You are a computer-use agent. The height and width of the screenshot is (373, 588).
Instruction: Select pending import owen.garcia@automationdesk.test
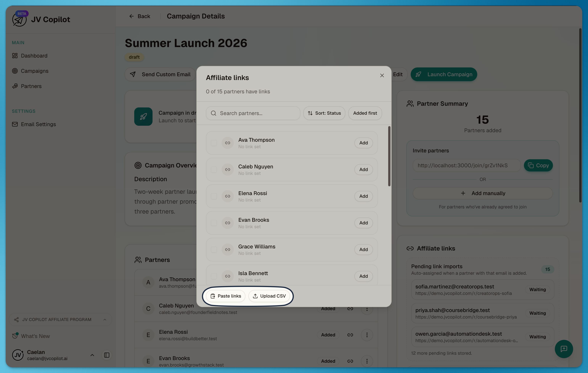pyautogui.click(x=483, y=337)
